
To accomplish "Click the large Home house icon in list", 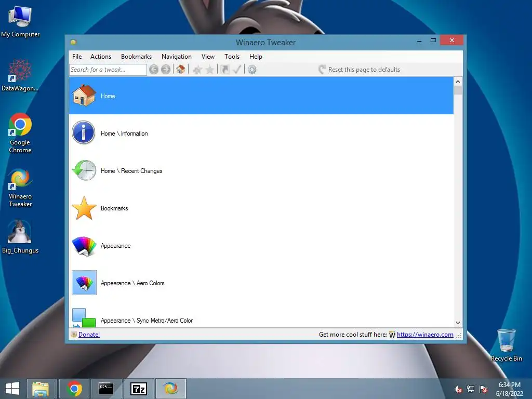I will point(84,96).
